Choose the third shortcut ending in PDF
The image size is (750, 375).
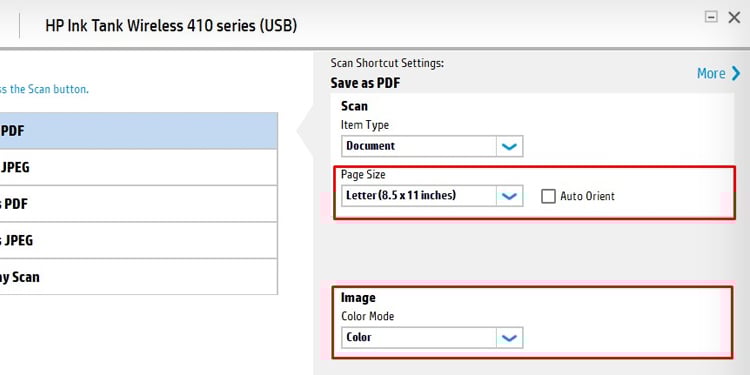pyautogui.click(x=138, y=204)
